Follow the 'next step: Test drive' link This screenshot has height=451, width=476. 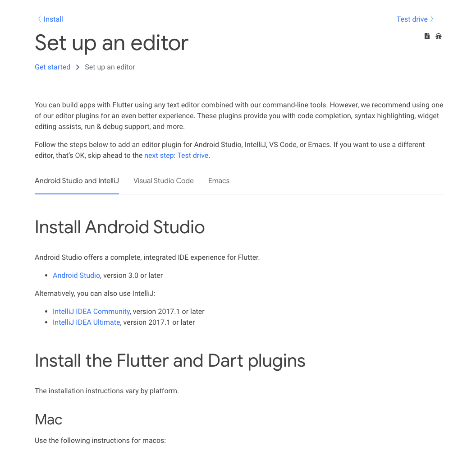tap(176, 155)
